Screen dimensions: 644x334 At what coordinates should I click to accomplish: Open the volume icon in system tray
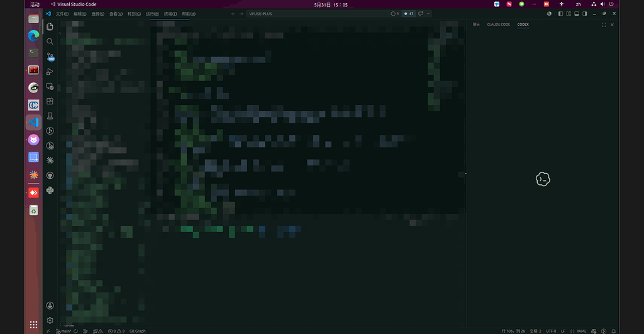point(602,4)
